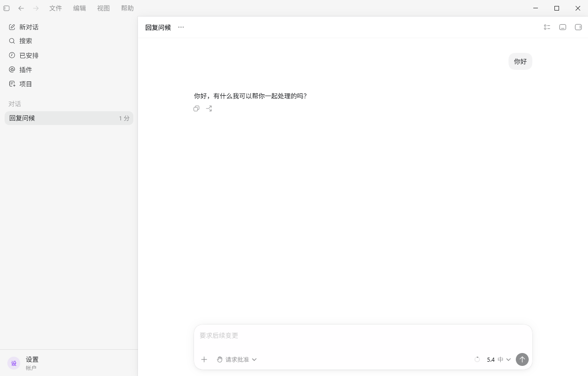Viewport: 588px width, 376px height.
Task: Toggle the bottom panel icon
Action: click(563, 27)
